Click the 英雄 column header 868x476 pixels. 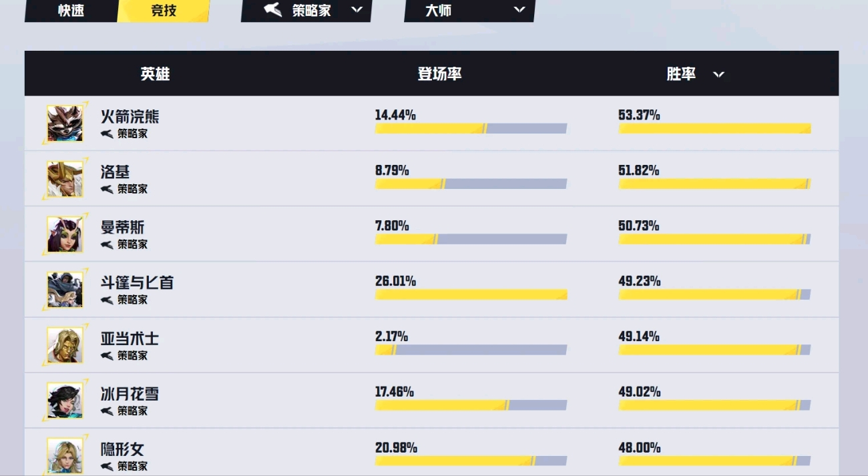[155, 73]
